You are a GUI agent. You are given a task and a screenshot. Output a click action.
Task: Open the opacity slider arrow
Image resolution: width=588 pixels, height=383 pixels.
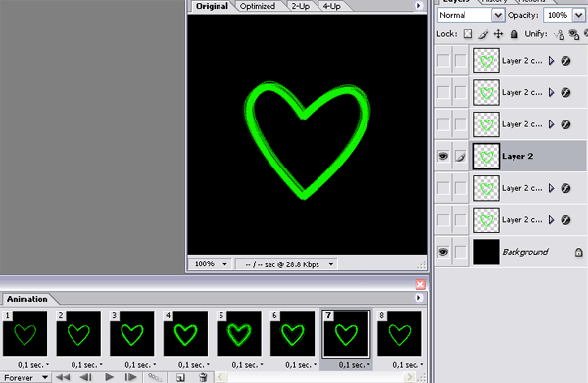tap(578, 15)
